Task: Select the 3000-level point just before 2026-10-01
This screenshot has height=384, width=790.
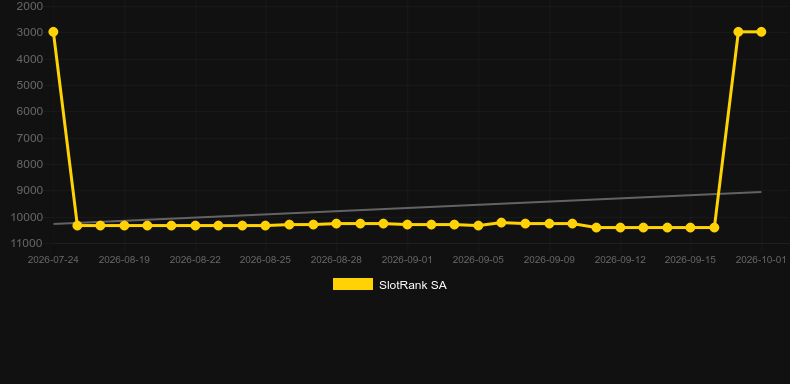Action: tap(738, 32)
